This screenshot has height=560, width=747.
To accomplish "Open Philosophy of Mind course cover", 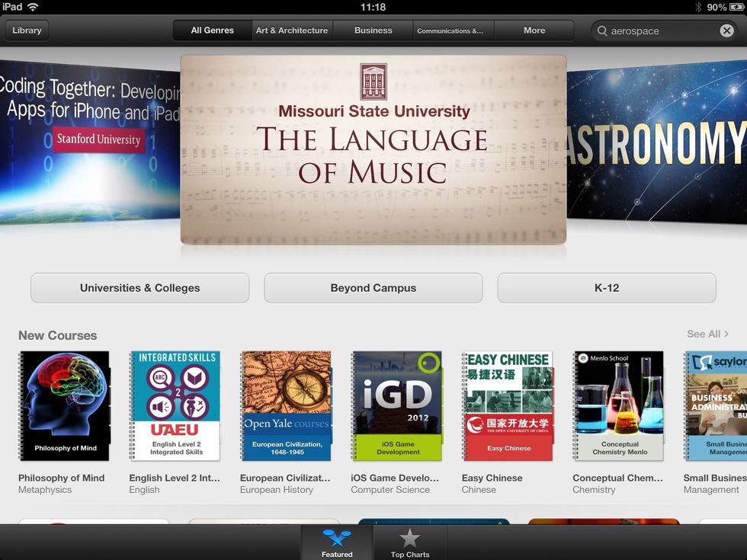I will coord(64,405).
